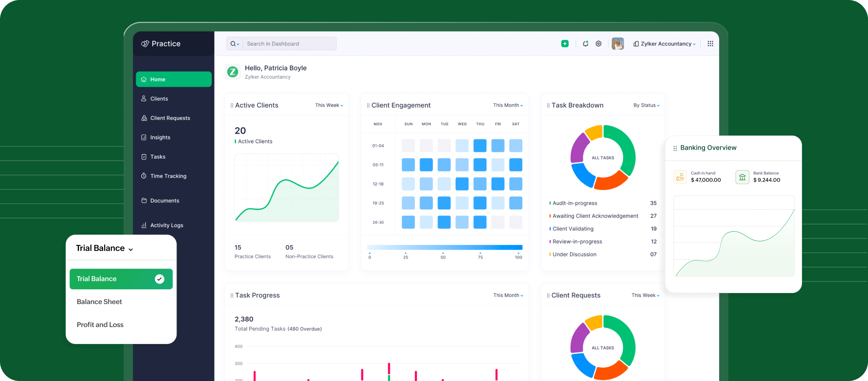
Task: Click the Time Tracking clock icon
Action: point(144,176)
